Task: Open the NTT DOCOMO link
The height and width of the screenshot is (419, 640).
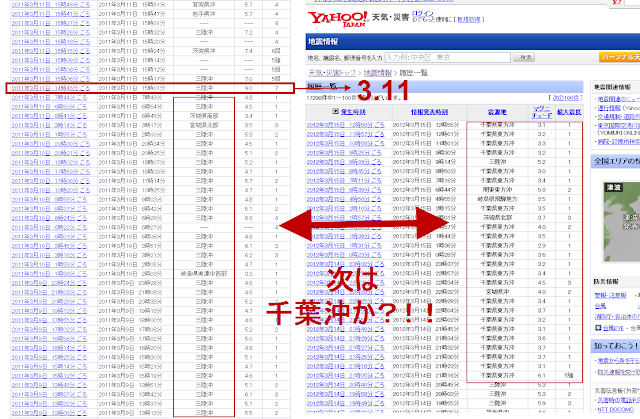Action: tap(616, 410)
